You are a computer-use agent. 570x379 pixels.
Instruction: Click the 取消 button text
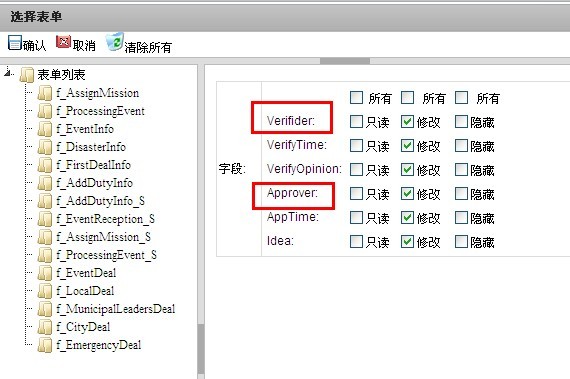tap(84, 45)
